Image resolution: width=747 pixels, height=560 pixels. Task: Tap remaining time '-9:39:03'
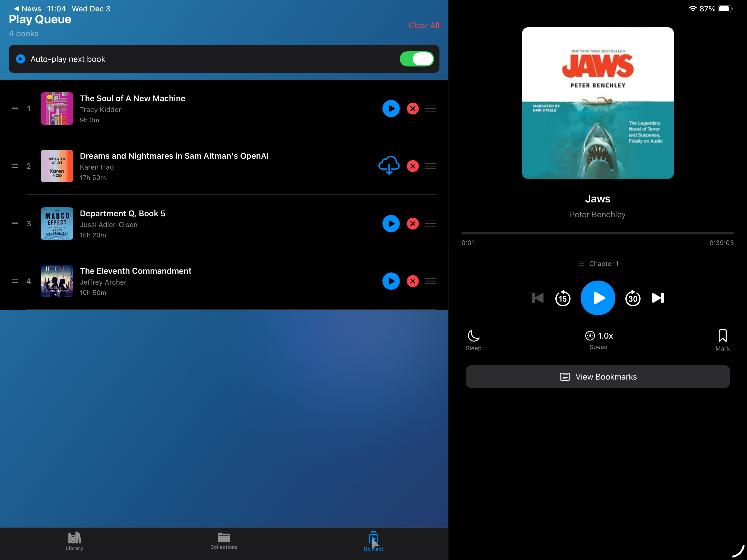720,243
